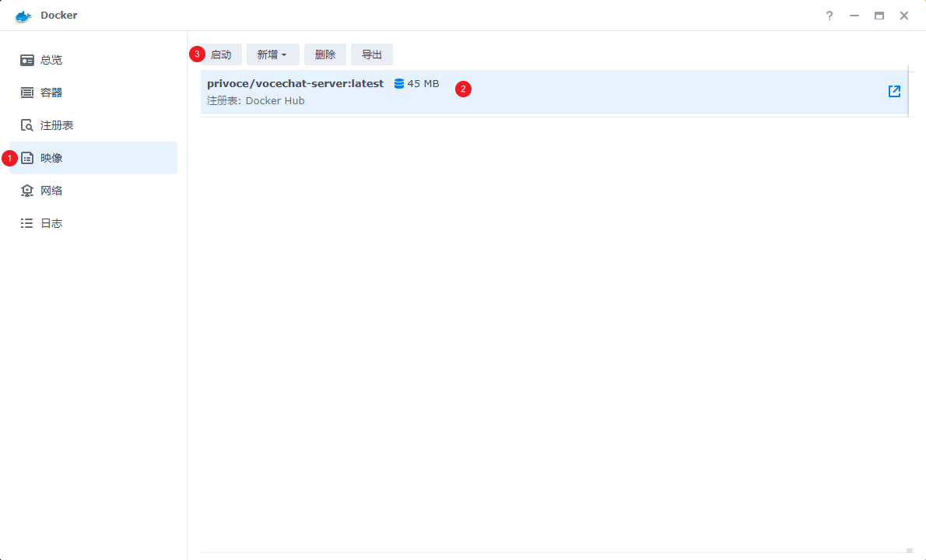Open the 网络 network section

[x=93, y=191]
